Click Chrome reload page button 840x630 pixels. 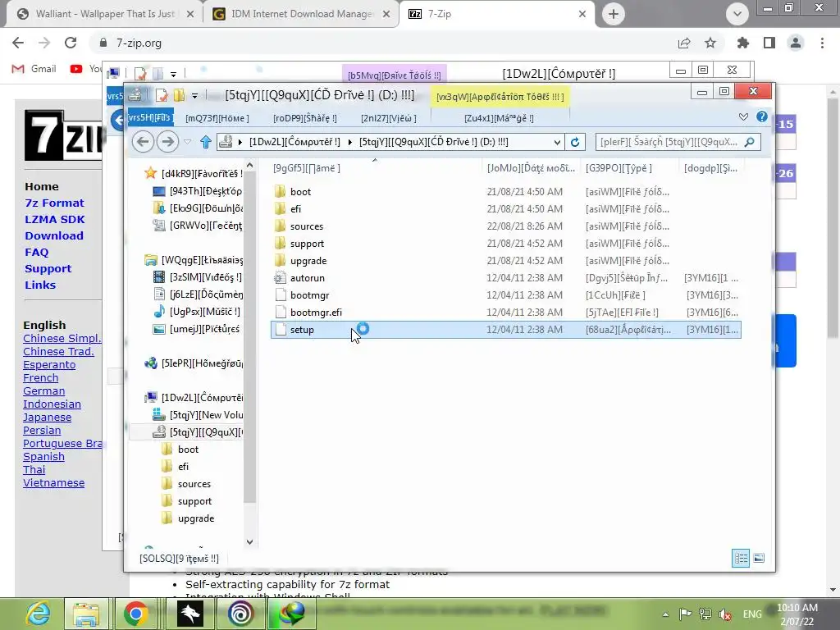71,43
